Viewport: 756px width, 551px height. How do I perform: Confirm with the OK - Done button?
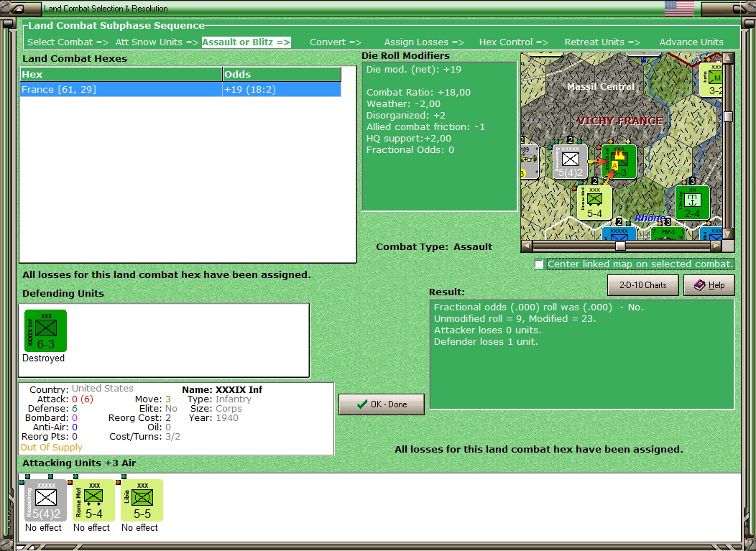(x=382, y=404)
